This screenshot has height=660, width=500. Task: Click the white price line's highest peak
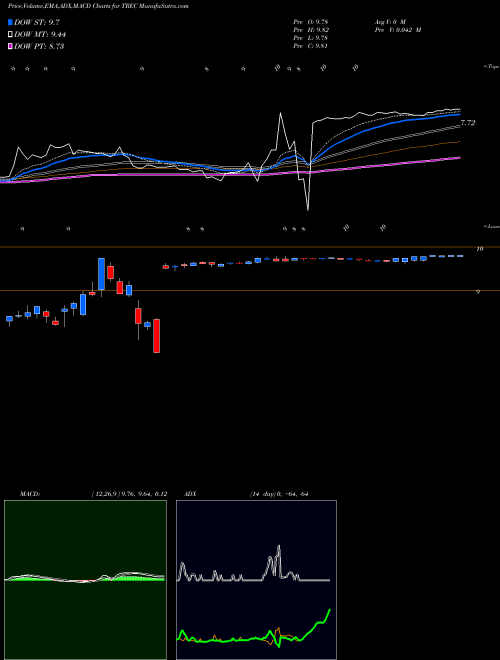280,114
